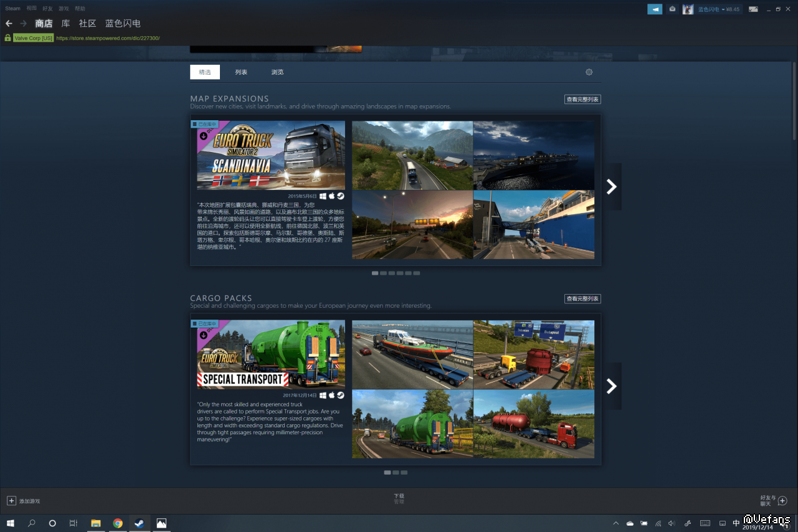Click the Windows icon under Scandinavia
The height and width of the screenshot is (532, 798).
pos(323,196)
